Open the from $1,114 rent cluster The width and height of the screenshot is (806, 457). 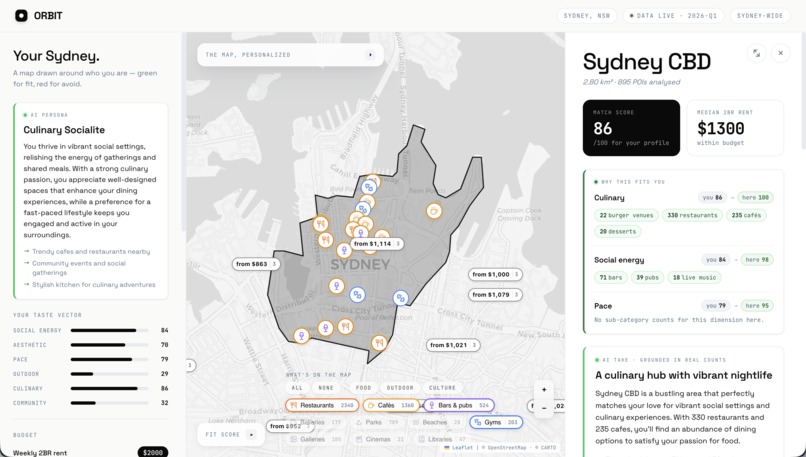[377, 244]
